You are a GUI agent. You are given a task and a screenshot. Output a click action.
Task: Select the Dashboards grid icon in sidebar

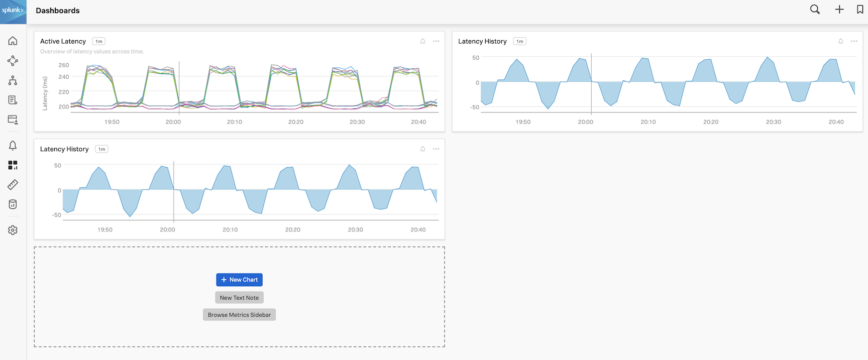13,165
